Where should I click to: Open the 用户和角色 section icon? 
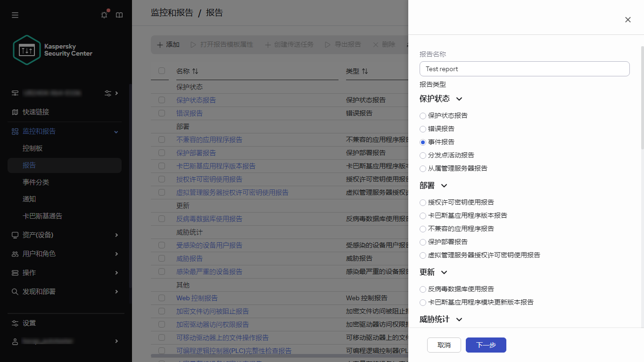(x=15, y=254)
